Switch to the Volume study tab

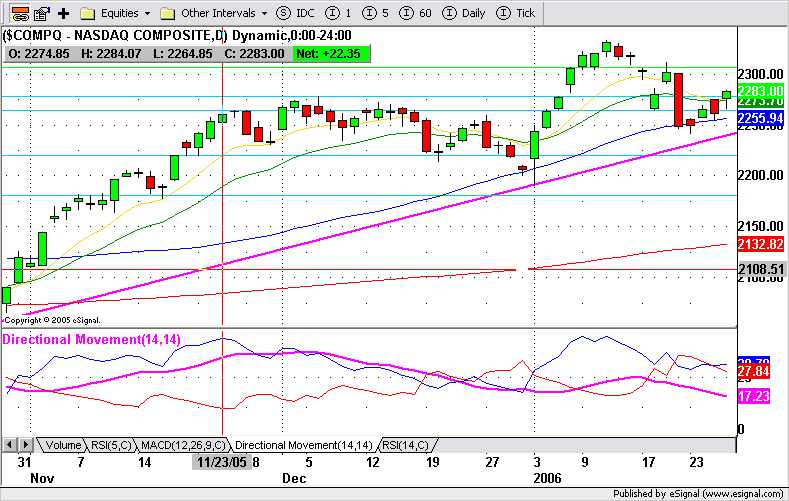(x=62, y=445)
